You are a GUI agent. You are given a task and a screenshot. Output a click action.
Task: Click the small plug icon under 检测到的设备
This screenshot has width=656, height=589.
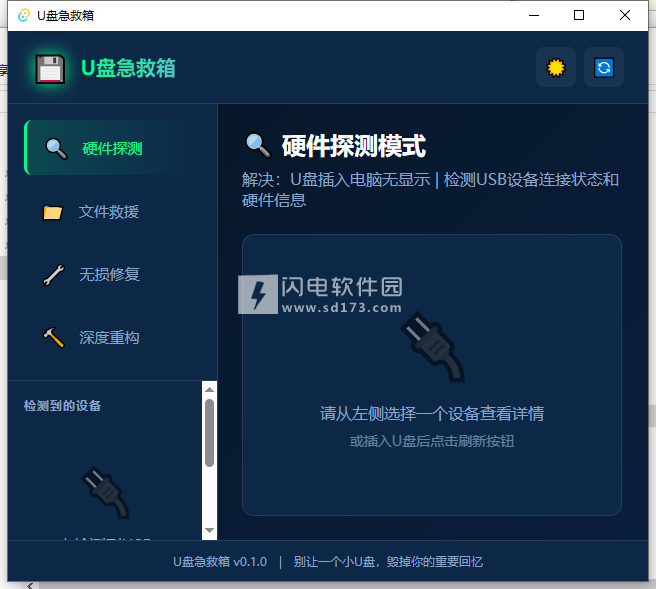coord(105,492)
